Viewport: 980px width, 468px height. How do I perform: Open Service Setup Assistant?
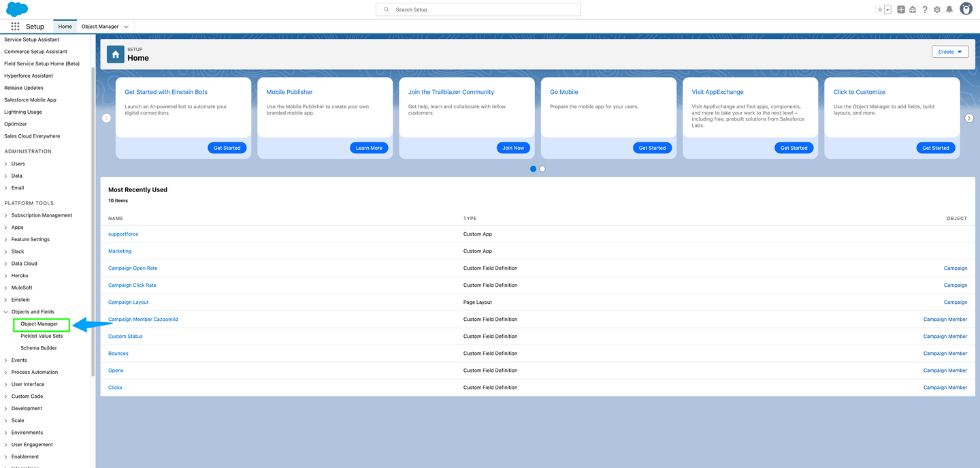(x=32, y=40)
